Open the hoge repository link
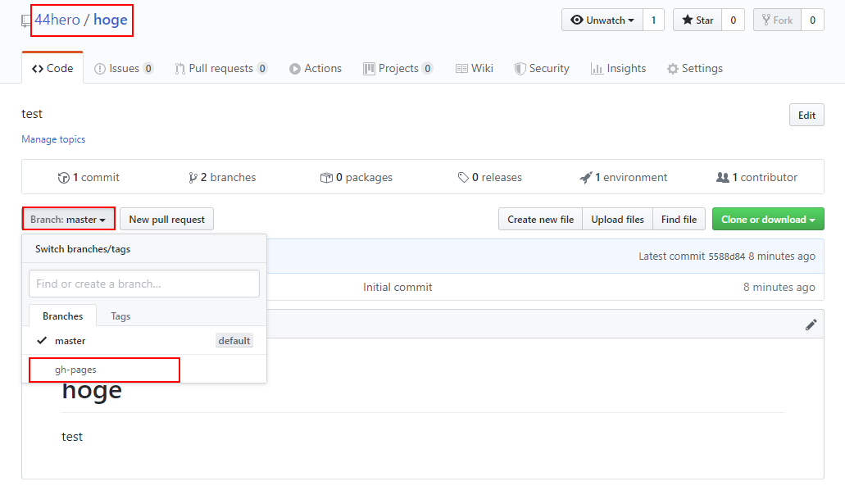 (x=111, y=20)
